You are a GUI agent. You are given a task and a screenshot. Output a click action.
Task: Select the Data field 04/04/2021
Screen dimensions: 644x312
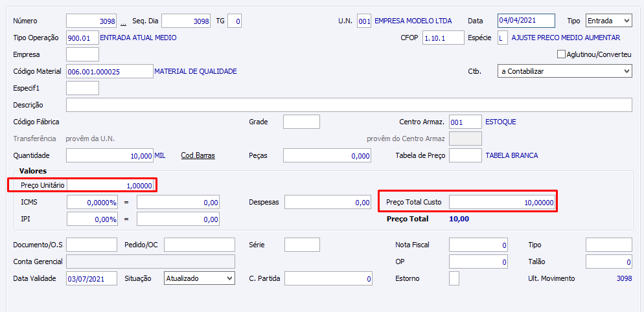click(526, 21)
